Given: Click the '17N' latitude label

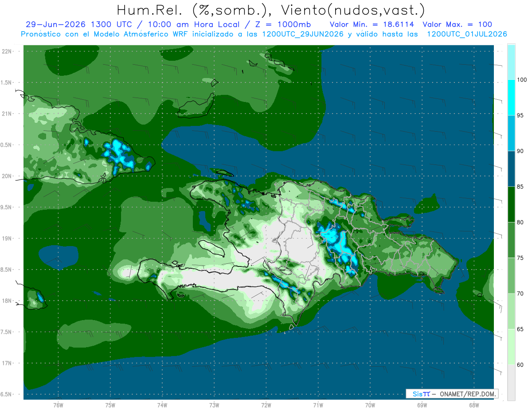Looking at the screenshot, I should coord(7,363).
